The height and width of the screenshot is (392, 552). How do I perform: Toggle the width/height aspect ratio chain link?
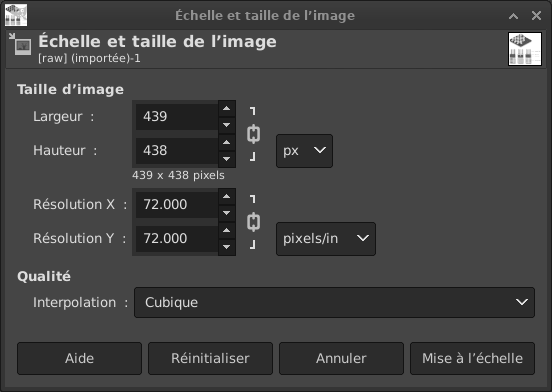click(253, 134)
